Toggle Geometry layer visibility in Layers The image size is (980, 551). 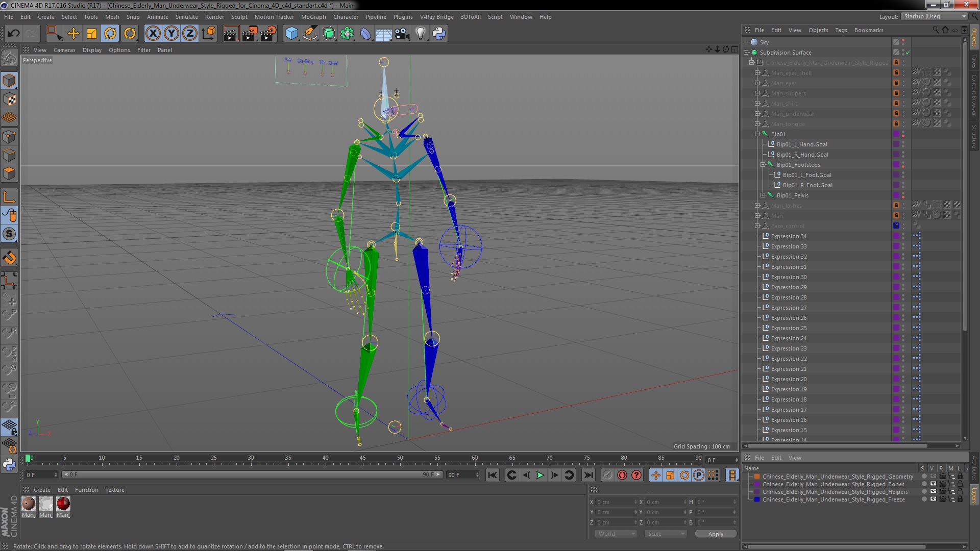(x=934, y=477)
